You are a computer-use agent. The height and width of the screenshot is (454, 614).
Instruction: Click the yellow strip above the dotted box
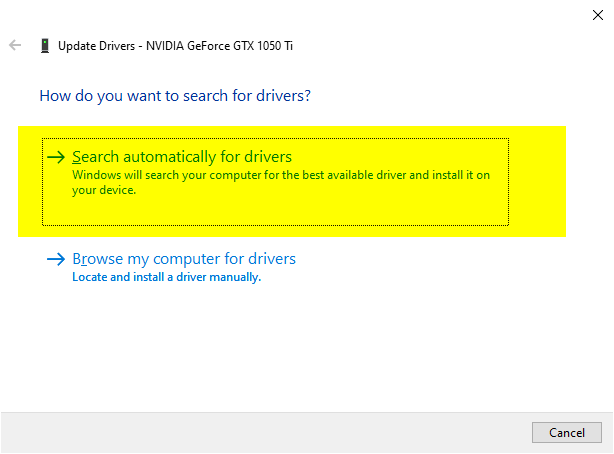pyautogui.click(x=292, y=132)
